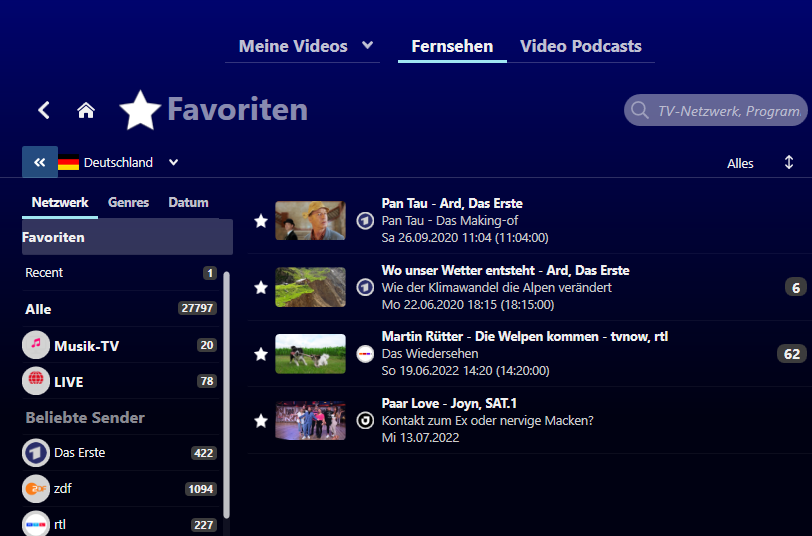Select the Genres tab
Screen dimensions: 812x536
(x=128, y=202)
